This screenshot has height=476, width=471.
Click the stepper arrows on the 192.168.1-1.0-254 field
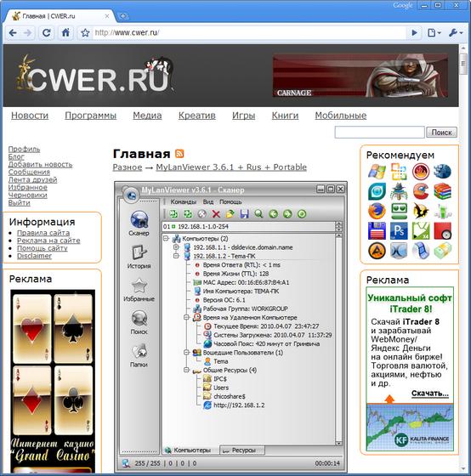click(x=338, y=226)
